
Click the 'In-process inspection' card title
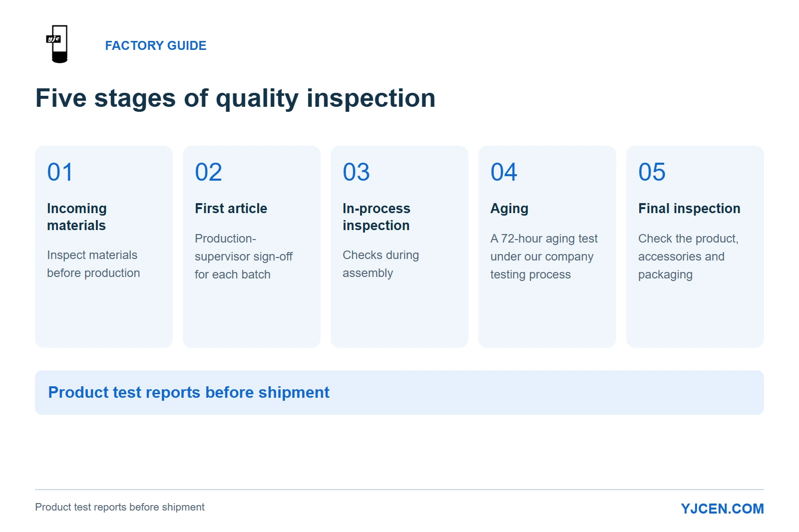point(377,217)
